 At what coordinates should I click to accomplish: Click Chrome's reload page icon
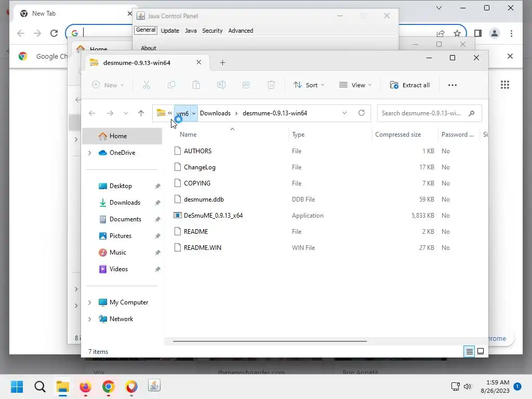pyautogui.click(x=54, y=33)
